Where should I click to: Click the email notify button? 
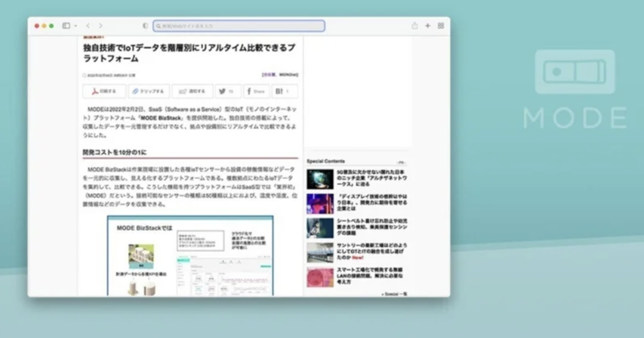192,91
